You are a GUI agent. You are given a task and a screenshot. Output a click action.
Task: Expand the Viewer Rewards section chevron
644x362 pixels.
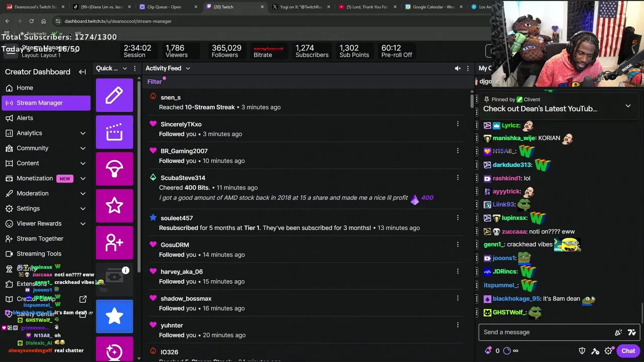(83, 224)
